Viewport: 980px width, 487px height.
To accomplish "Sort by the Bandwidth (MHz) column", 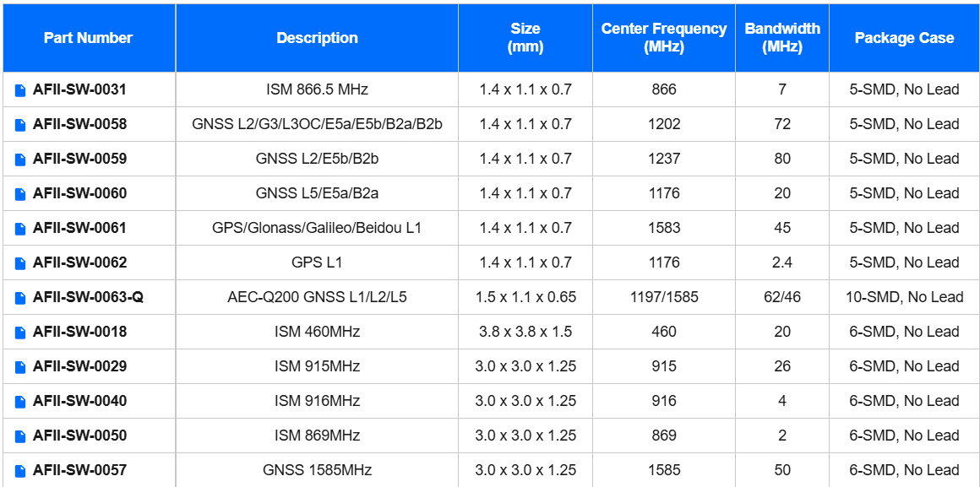I will pyautogui.click(x=781, y=38).
